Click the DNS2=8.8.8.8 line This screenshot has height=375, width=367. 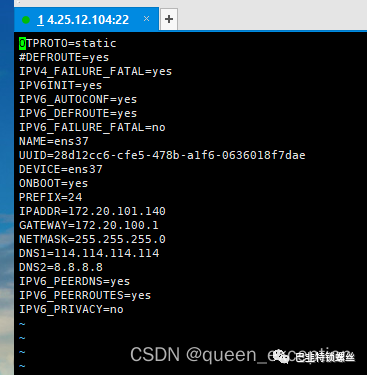(61, 267)
